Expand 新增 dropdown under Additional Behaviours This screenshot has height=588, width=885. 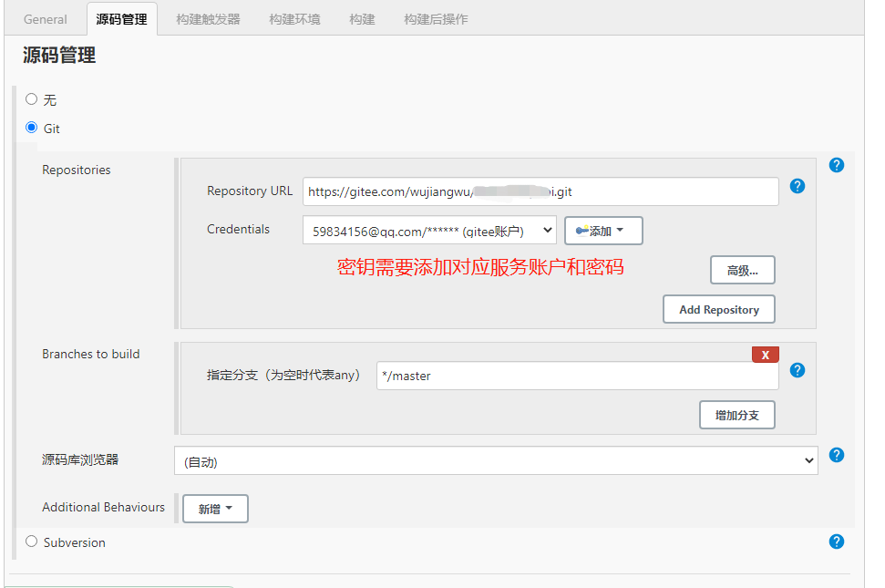pos(215,508)
